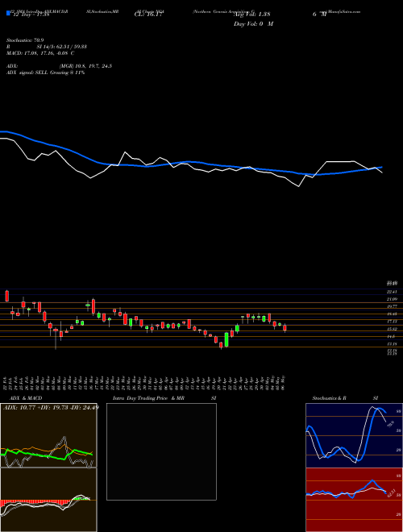The image size is (403, 532).
Task: Click the 15.82 price axis label
Action: coord(392,329)
